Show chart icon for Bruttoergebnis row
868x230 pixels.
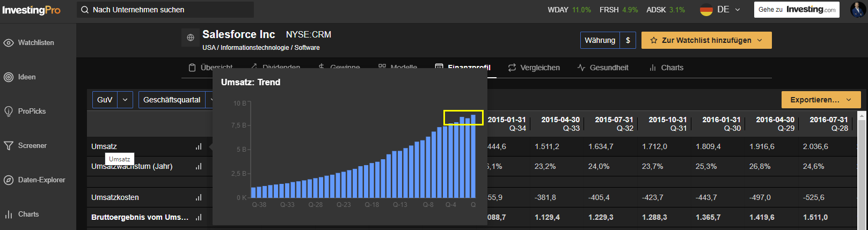(199, 217)
